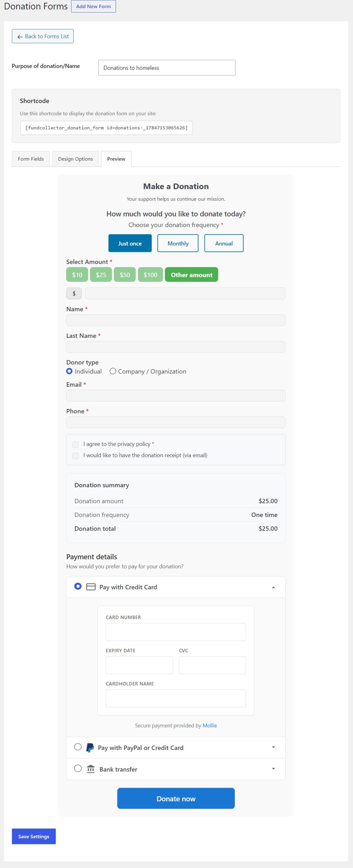353x868 pixels.
Task: Select the PayPal or Credit Card radio
Action: point(78,747)
